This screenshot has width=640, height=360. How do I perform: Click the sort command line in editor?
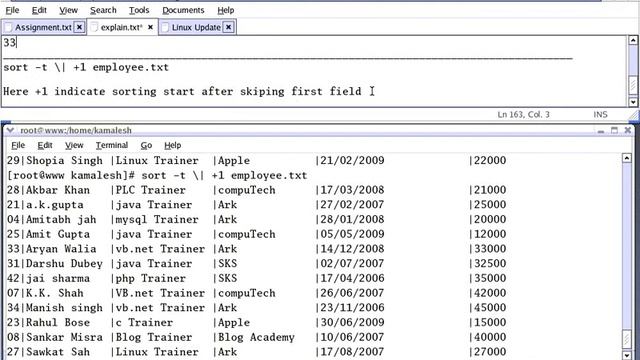click(86, 67)
